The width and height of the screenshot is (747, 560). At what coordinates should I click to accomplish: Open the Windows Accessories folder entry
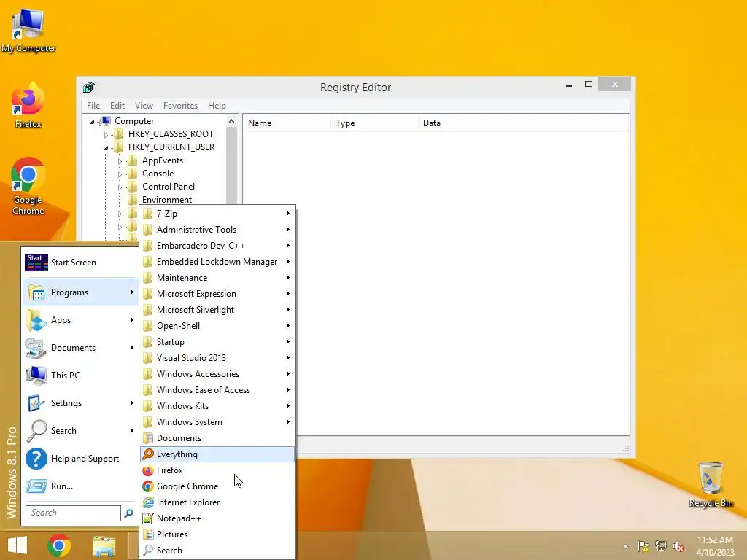click(217, 374)
